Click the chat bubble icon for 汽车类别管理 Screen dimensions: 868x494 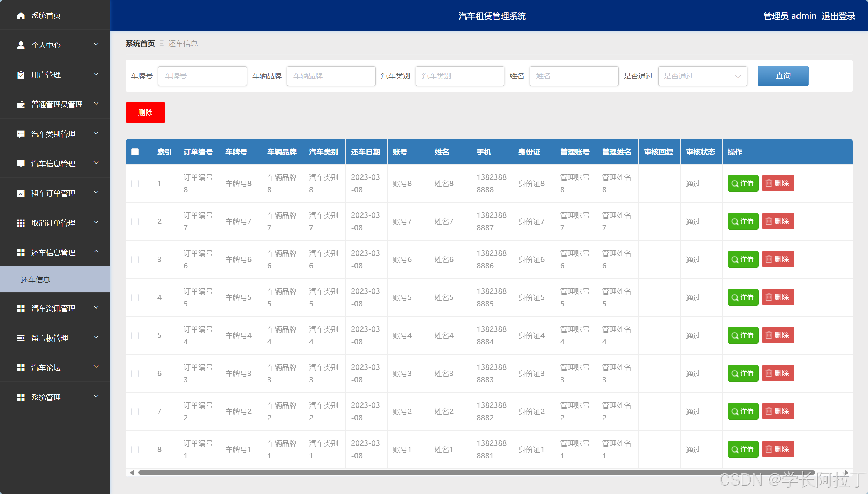click(21, 134)
